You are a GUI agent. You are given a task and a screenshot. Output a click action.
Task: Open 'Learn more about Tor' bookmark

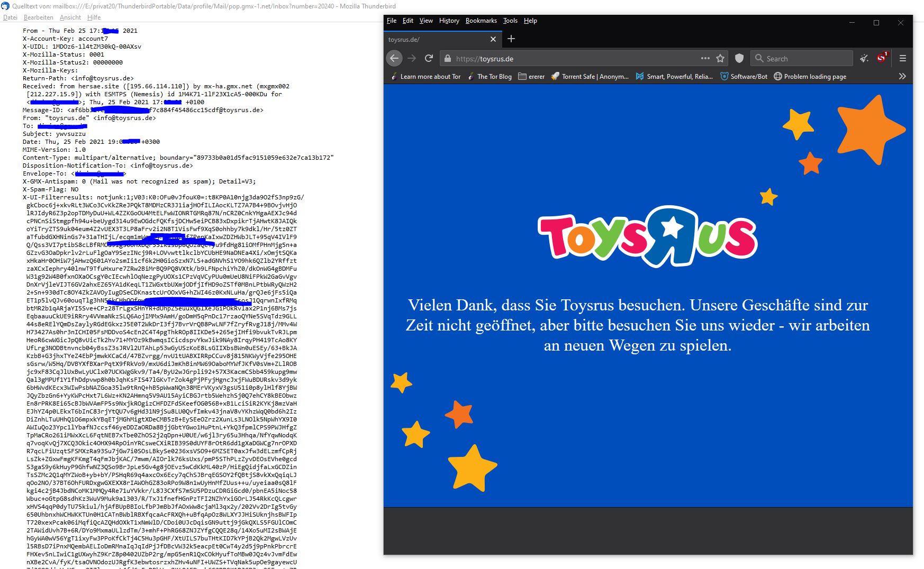425,76
